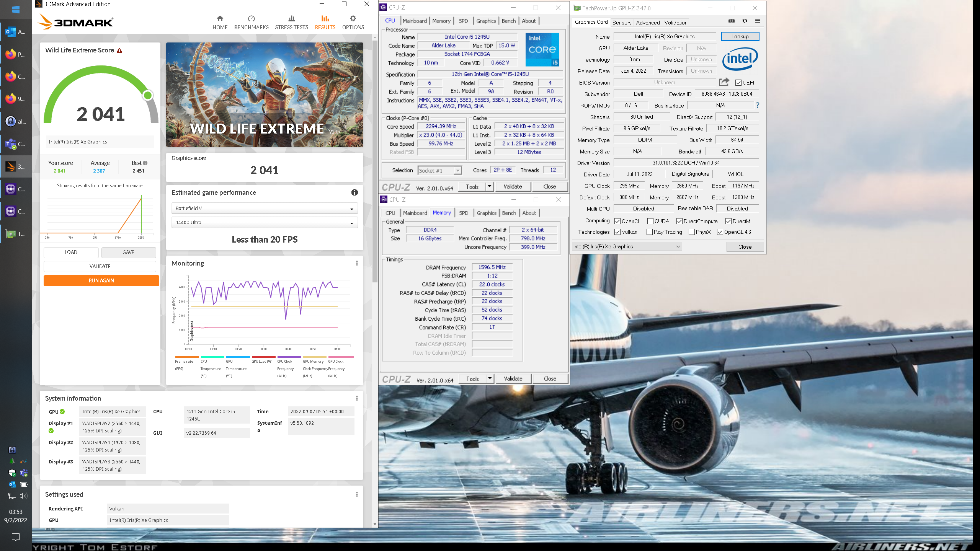
Task: Open the Battlefield V game dropdown
Action: pos(265,209)
